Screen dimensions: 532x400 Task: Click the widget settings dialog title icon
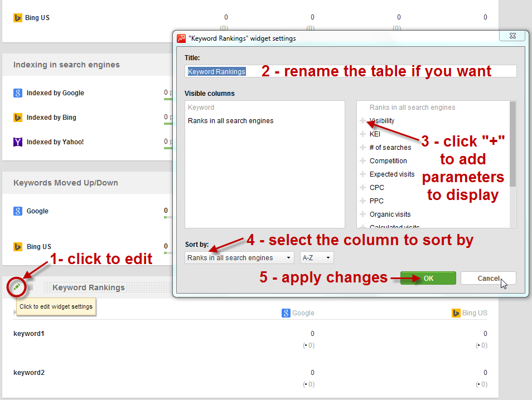[181, 38]
